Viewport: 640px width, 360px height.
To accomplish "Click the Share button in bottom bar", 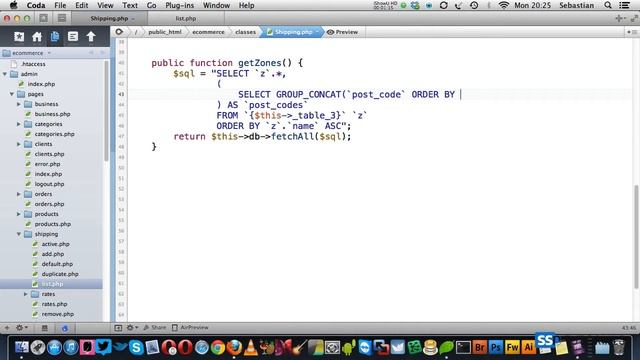I will 155,327.
